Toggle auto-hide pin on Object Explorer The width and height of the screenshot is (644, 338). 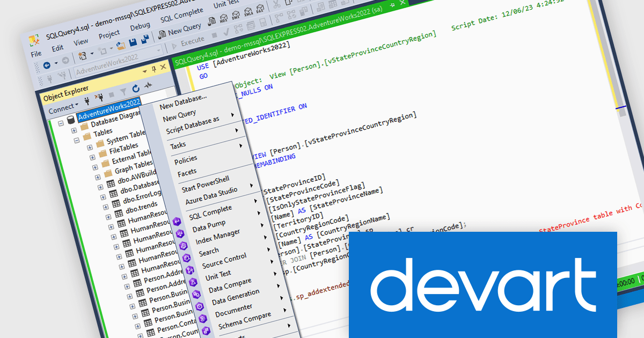(x=154, y=68)
